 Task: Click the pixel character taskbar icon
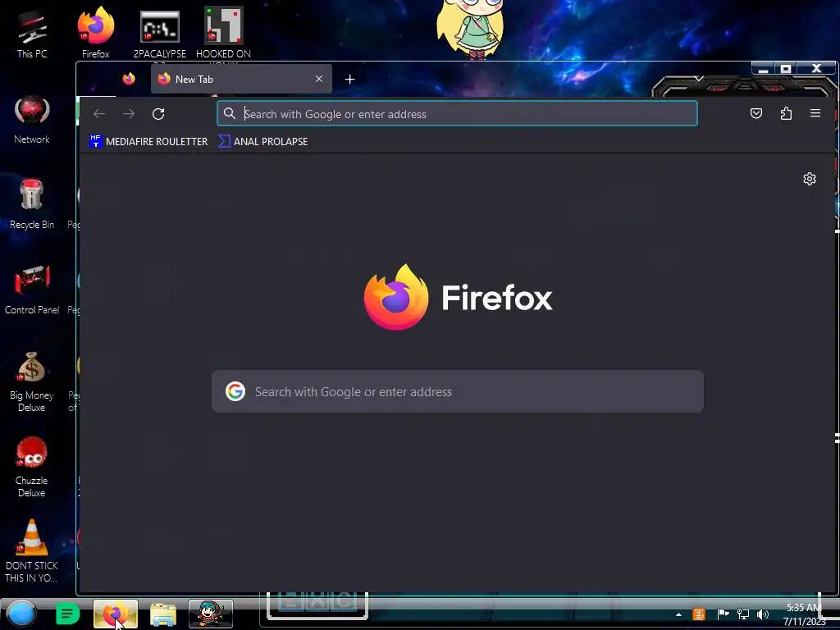[211, 614]
